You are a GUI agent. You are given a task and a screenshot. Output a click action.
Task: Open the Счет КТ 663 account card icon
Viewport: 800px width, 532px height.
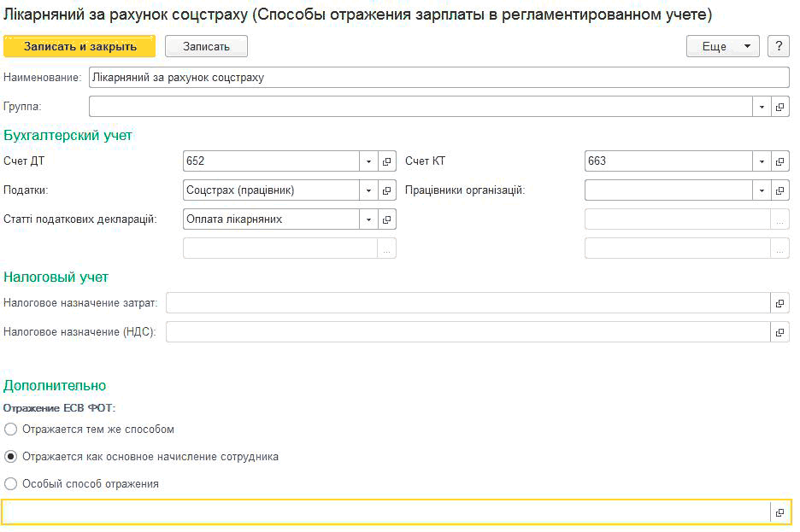pos(779,161)
